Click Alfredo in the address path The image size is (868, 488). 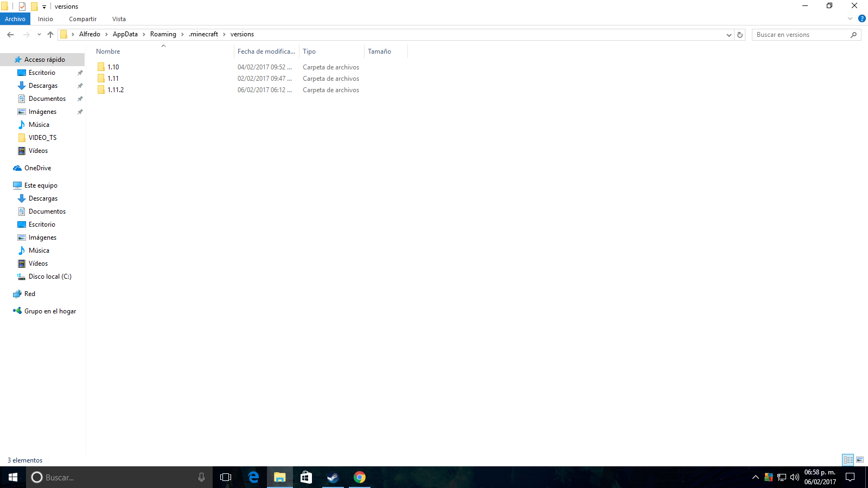(90, 34)
